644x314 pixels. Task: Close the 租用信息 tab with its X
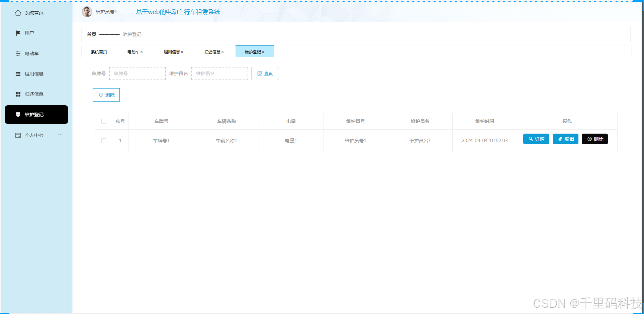pos(182,52)
